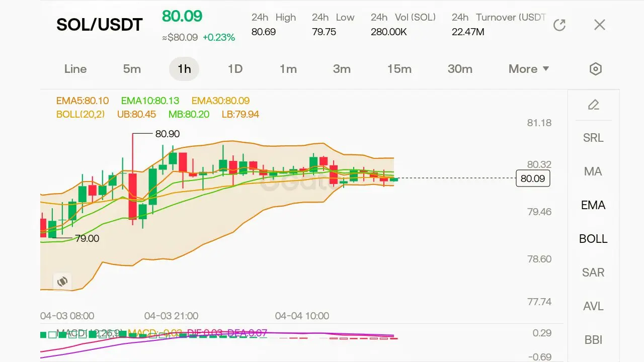
Task: Click the 04-03 21:00 time label
Action: (171, 316)
